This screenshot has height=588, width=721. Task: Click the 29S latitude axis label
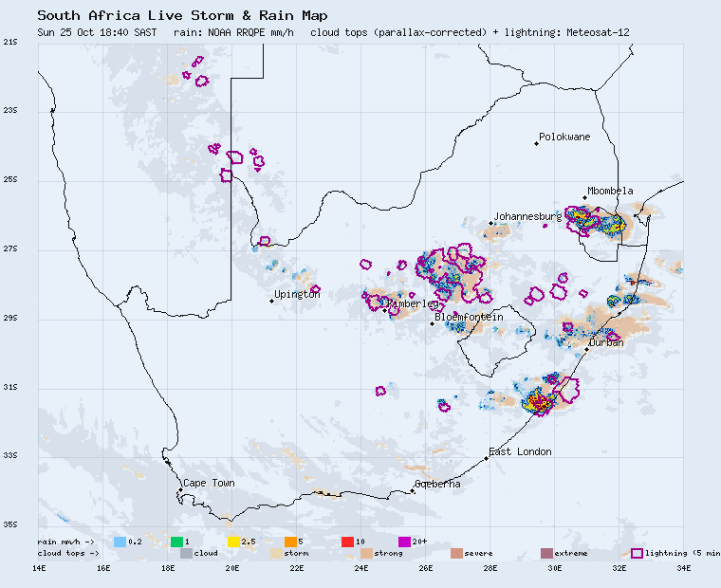point(10,318)
